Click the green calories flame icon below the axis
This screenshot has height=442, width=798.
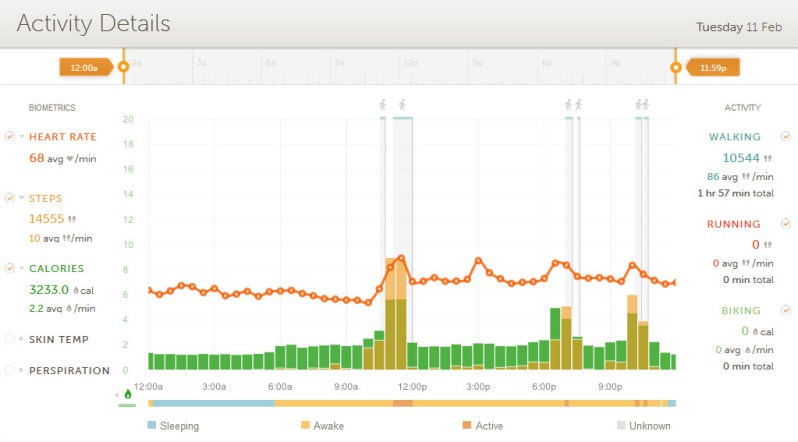(x=127, y=395)
